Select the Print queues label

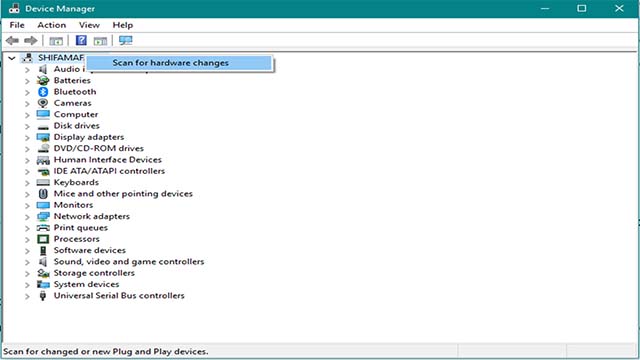(x=81, y=228)
